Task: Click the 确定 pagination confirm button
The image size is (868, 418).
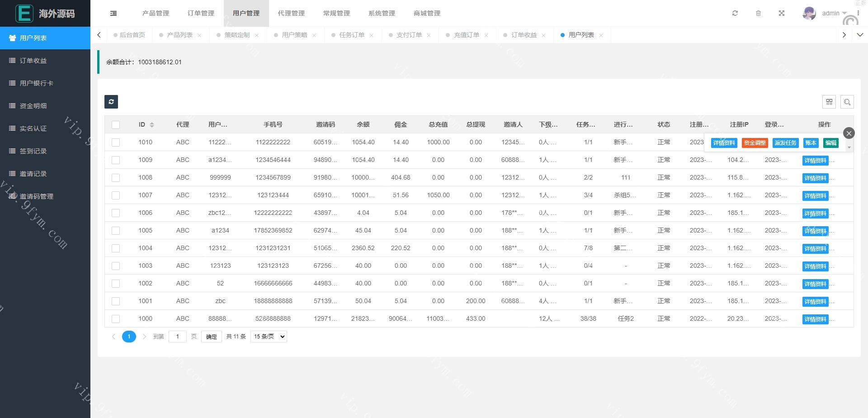Action: point(211,337)
